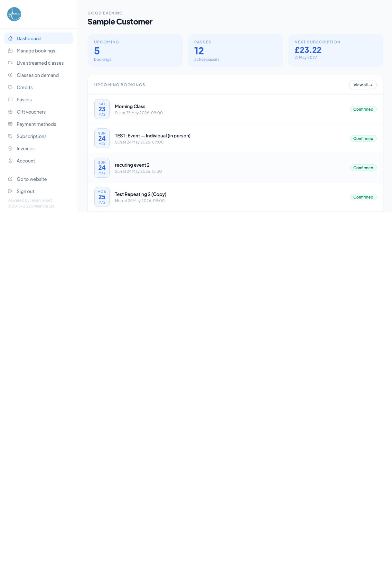Click the Sample Customer heading

(x=120, y=22)
